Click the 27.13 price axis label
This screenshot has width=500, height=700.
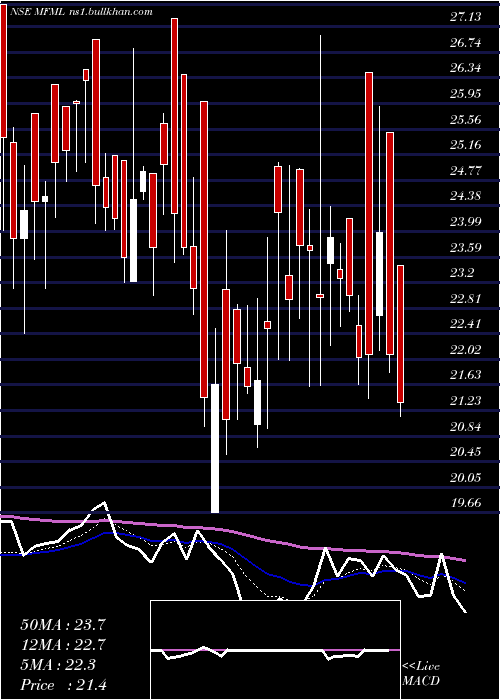(x=465, y=17)
